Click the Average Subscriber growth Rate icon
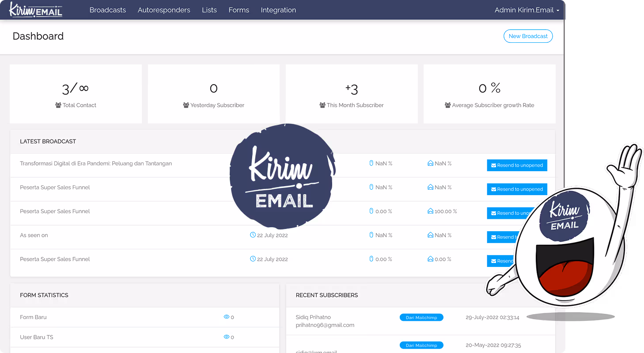644x353 pixels. [x=447, y=105]
